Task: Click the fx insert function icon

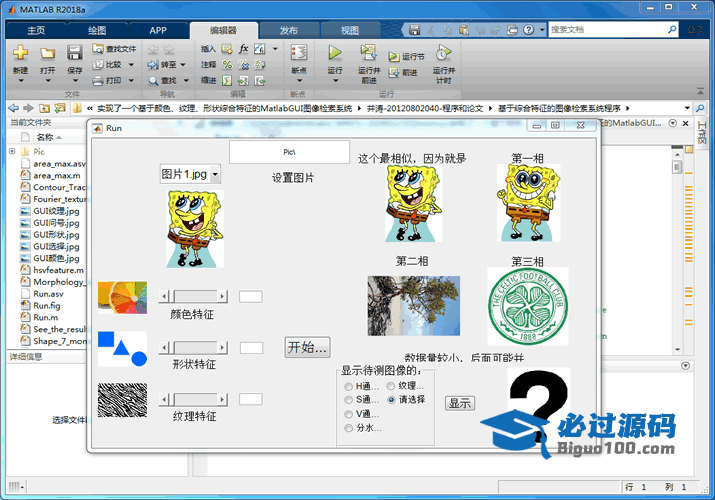Action: click(x=243, y=48)
